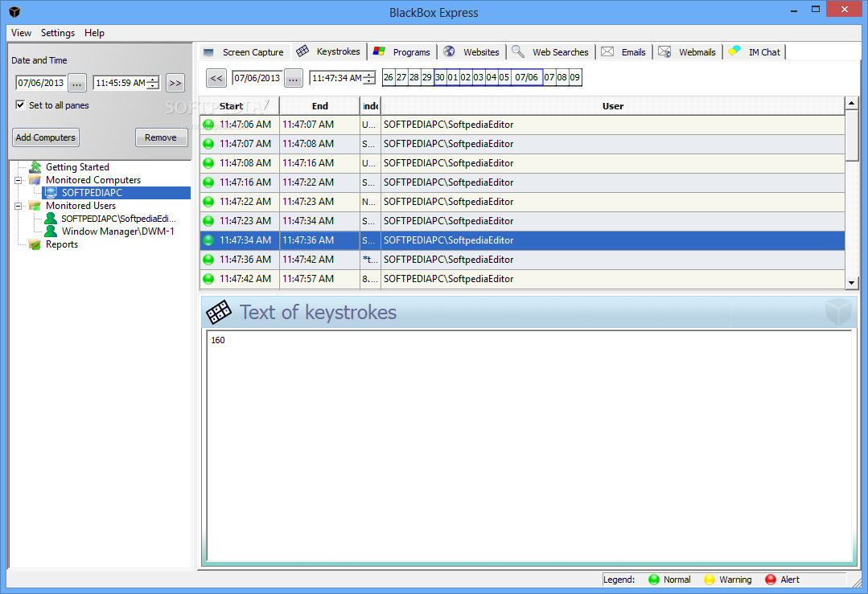Click the left pane 07/06/2013 date field

40,83
